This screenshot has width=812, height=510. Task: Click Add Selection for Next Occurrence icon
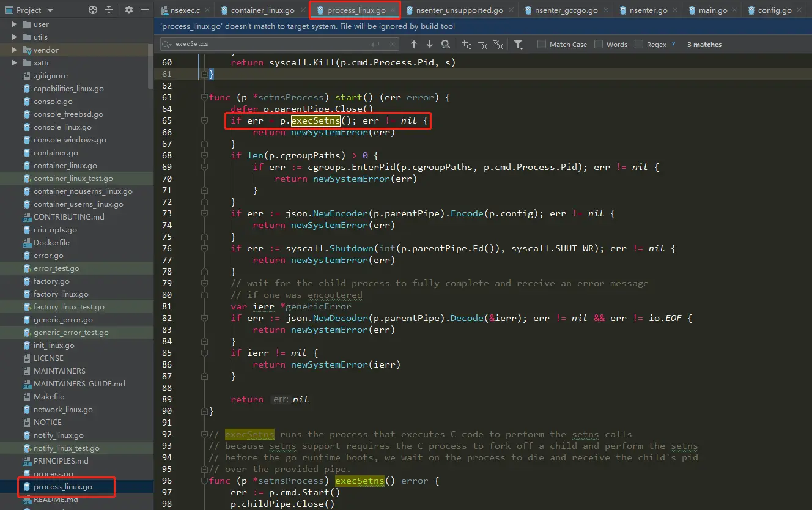[x=466, y=44]
